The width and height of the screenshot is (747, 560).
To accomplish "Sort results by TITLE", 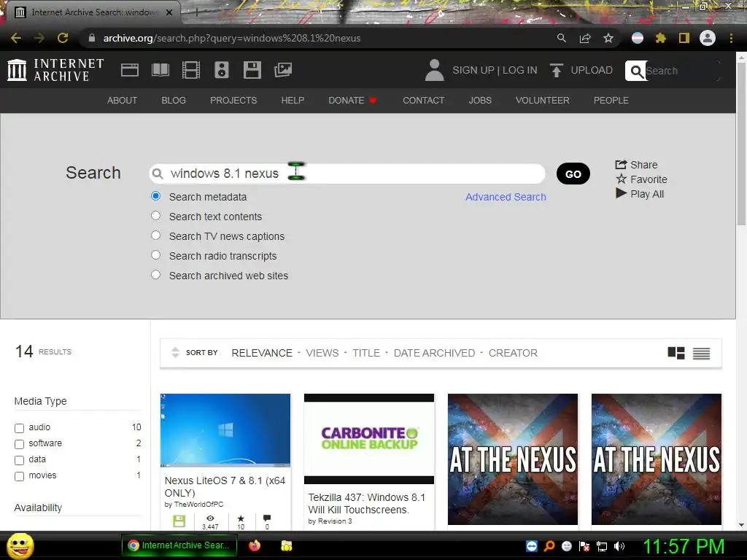I will click(366, 353).
